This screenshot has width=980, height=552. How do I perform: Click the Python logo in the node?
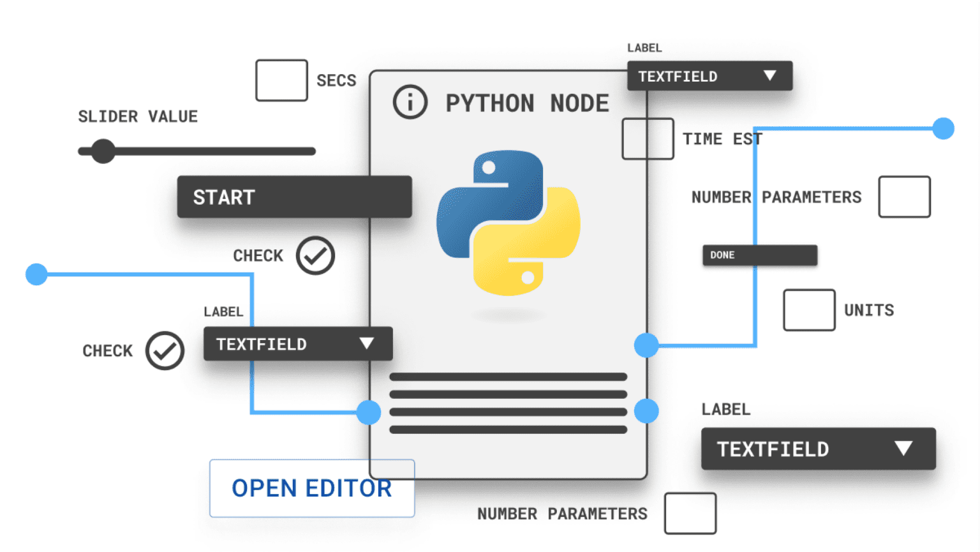pyautogui.click(x=509, y=223)
